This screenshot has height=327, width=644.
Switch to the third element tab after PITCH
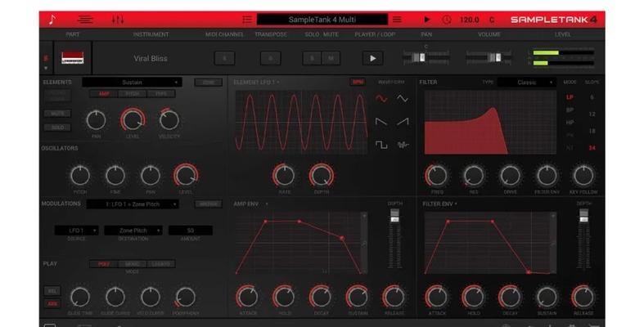160,94
